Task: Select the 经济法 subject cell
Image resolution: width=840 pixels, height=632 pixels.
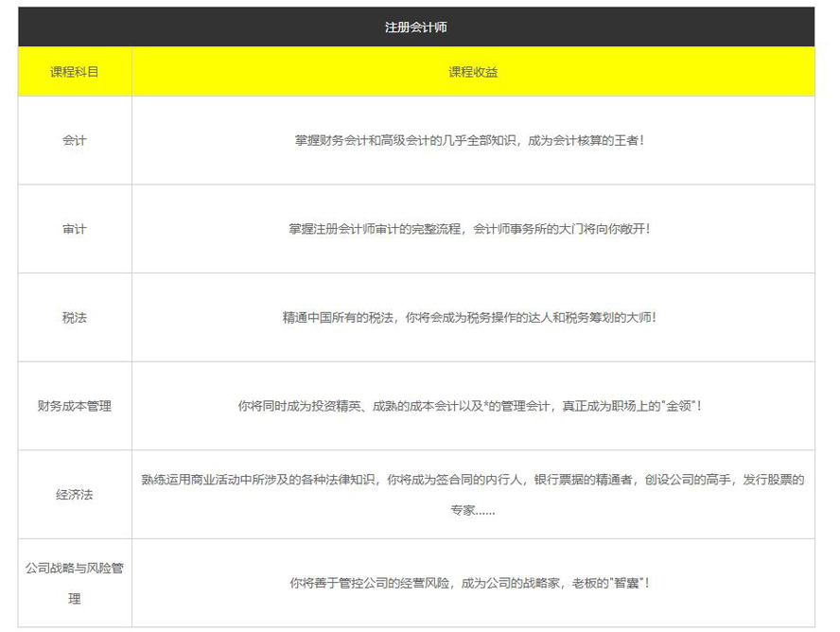Action: (x=75, y=495)
